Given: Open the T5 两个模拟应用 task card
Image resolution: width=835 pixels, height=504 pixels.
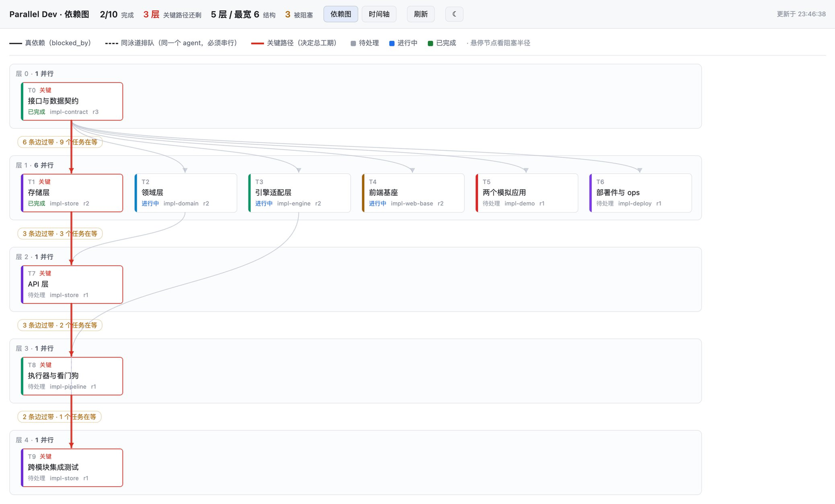Looking at the screenshot, I should tap(527, 193).
